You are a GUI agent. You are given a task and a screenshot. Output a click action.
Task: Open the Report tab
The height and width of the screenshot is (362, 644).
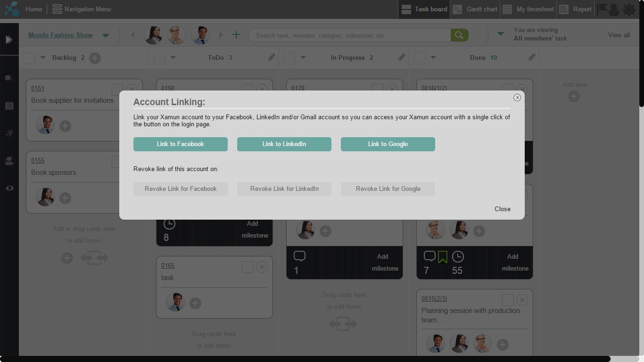click(575, 9)
